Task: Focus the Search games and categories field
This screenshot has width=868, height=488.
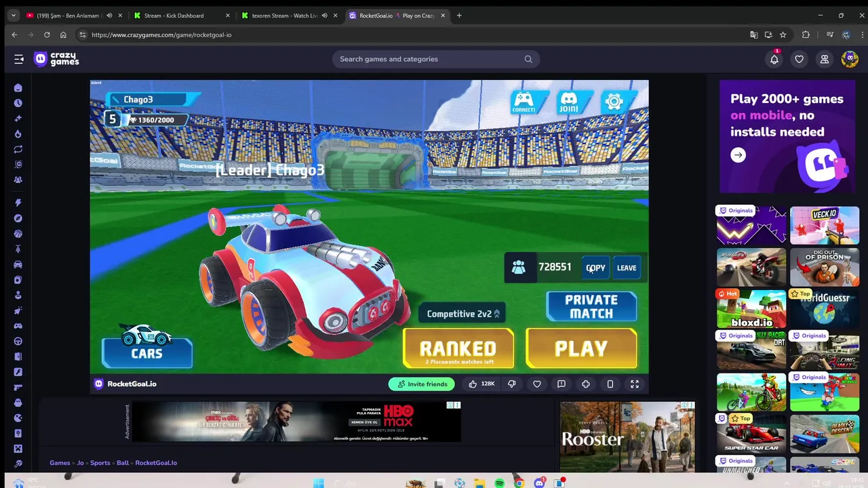Action: coord(435,59)
